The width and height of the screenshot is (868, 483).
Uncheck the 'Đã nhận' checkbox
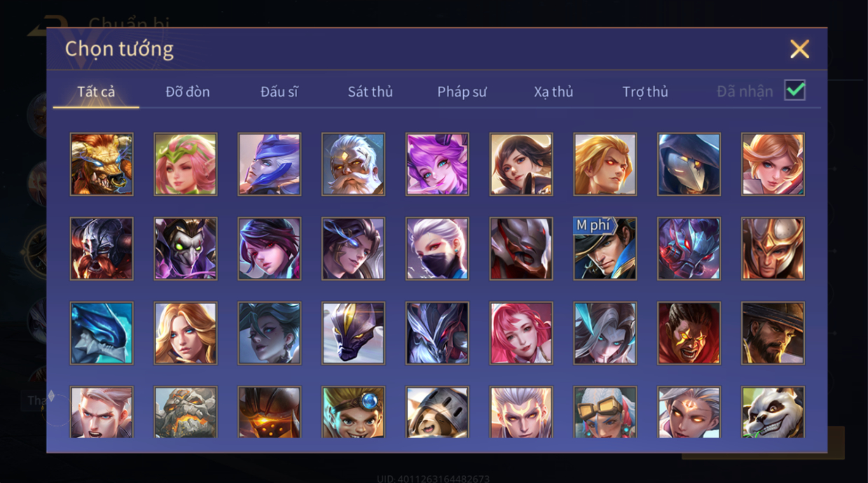794,90
